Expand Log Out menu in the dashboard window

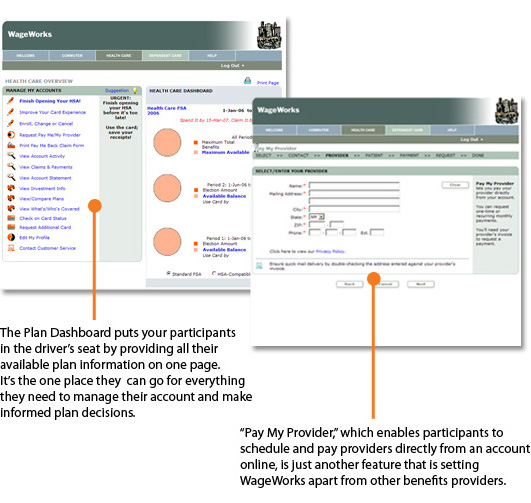point(232,65)
